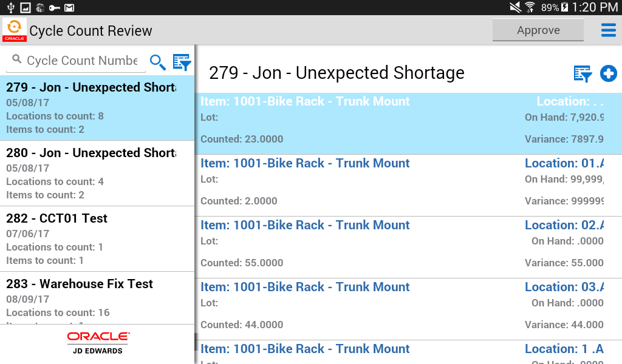The height and width of the screenshot is (364, 622).
Task: Open the hamburger menu icon
Action: [608, 30]
